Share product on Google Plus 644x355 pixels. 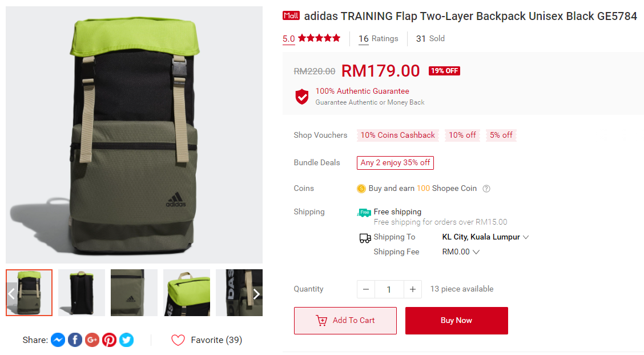pos(92,340)
